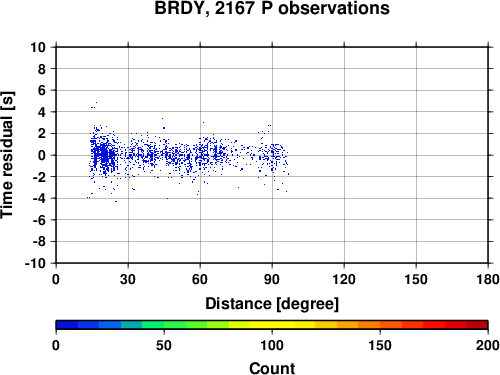The image size is (500, 375).
Task: Select the dark blue segment of the colorbar
Action: click(67, 325)
